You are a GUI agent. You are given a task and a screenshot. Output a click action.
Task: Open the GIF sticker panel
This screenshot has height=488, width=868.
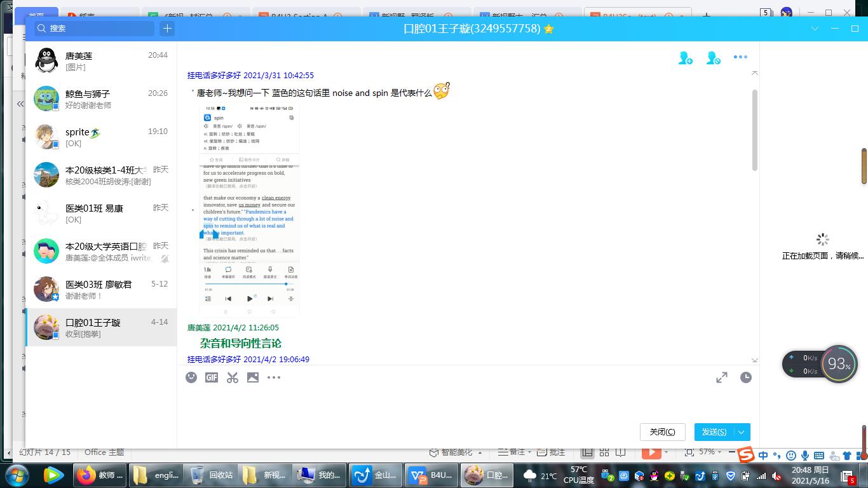point(212,377)
